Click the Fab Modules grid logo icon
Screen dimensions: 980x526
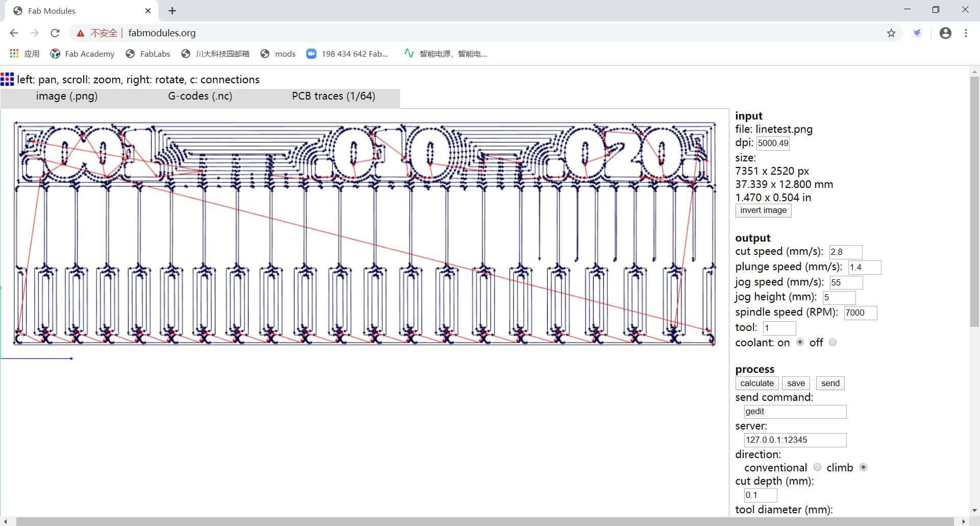[x=7, y=79]
